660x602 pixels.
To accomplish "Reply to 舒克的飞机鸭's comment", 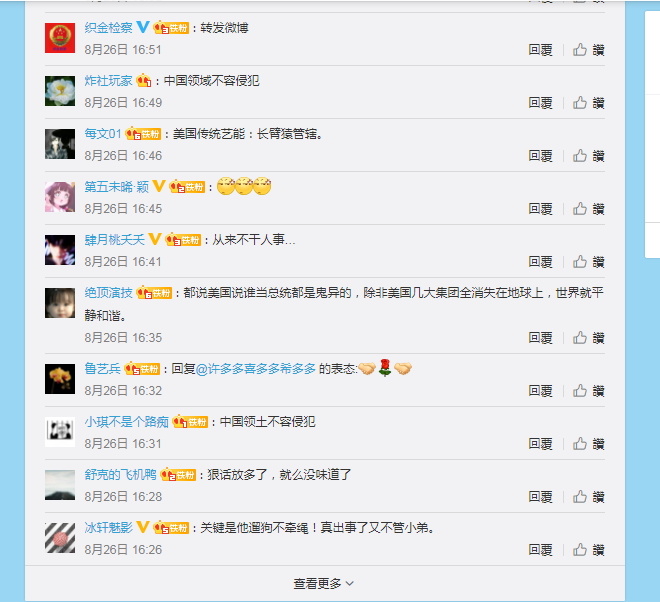I will pos(540,497).
